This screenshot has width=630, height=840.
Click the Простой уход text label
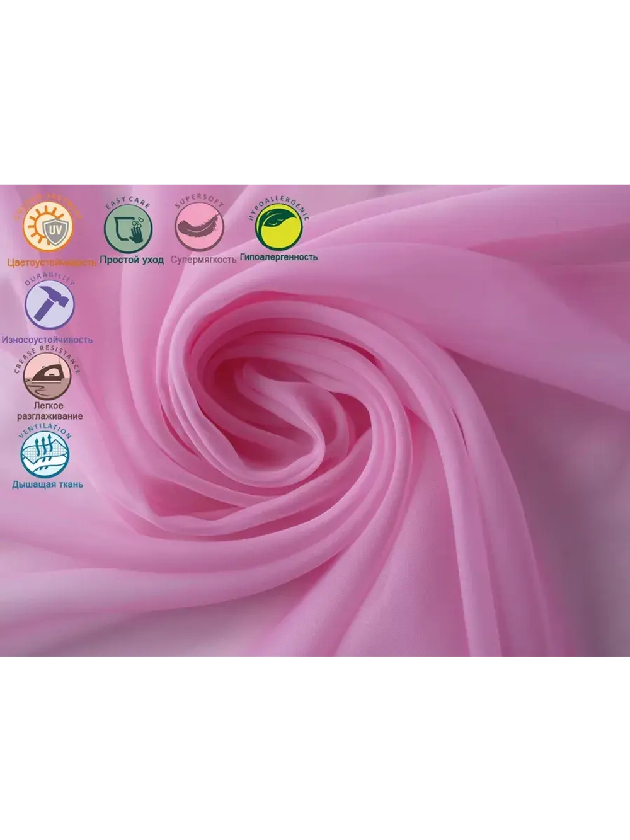click(131, 260)
